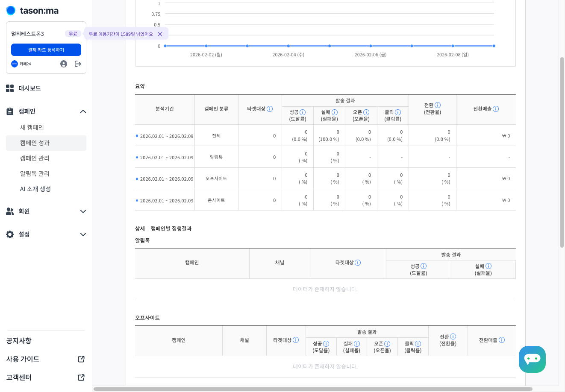Click 실패 info icon in 요약 table
The width and height of the screenshot is (565, 392).
click(335, 112)
